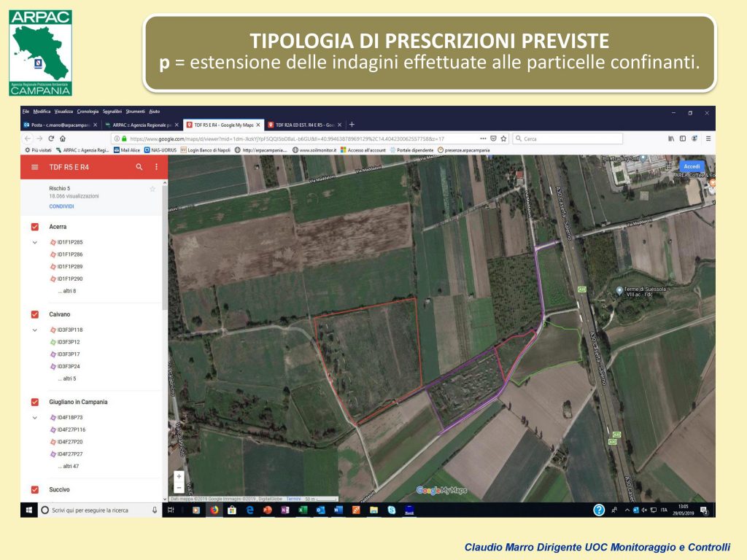747x560 pixels.
Task: Open Excel from the taskbar
Action: 303,510
